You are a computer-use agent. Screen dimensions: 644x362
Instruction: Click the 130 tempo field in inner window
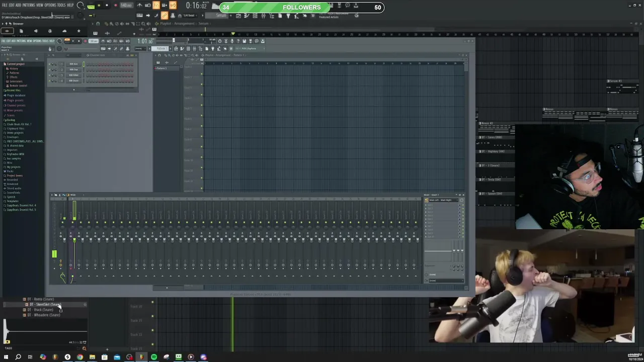coord(94,41)
